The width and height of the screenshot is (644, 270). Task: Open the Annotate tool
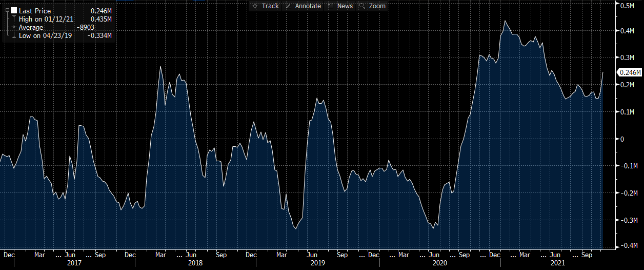pyautogui.click(x=303, y=6)
